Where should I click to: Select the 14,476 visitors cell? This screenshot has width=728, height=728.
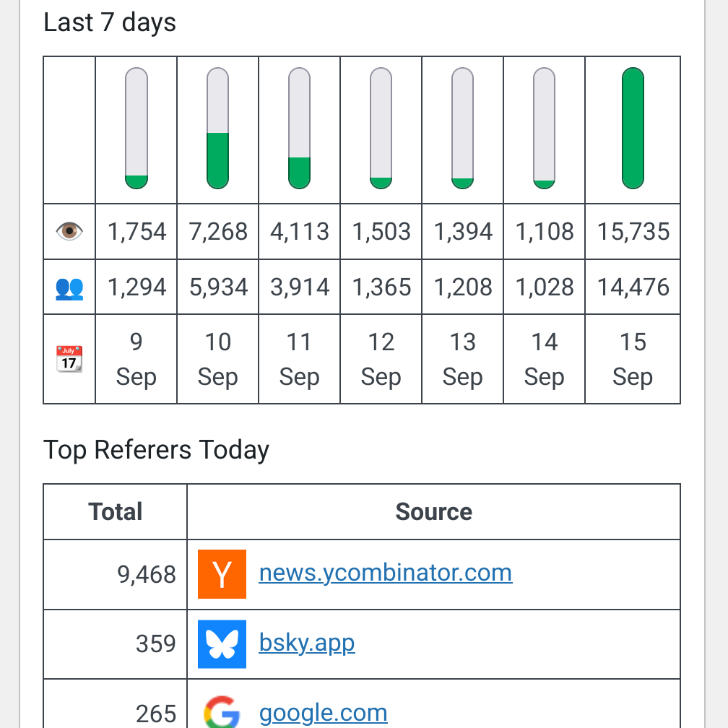[633, 287]
